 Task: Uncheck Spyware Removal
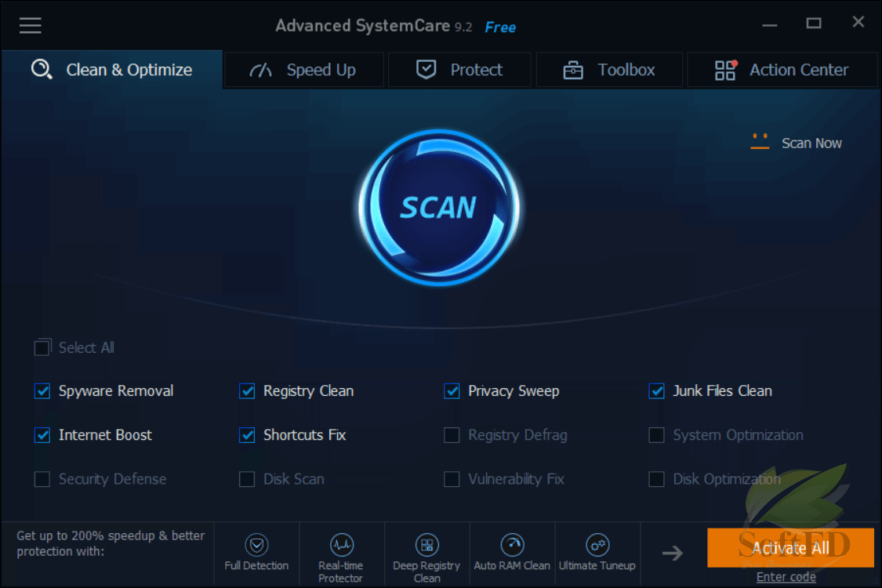click(x=42, y=391)
